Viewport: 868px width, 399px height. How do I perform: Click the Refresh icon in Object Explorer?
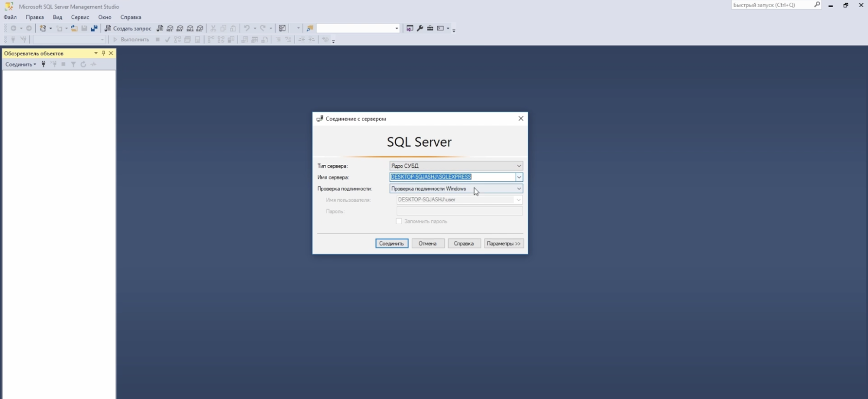coord(83,64)
